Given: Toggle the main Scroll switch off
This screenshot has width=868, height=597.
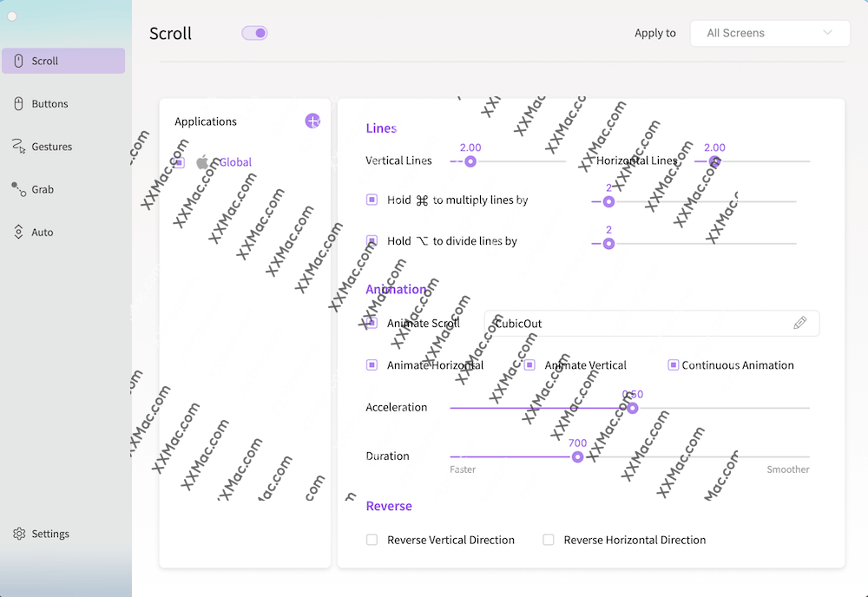Looking at the screenshot, I should (x=254, y=33).
